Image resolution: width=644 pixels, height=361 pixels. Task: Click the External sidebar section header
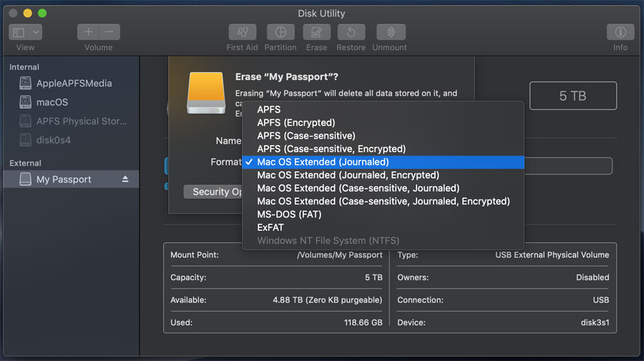point(26,163)
